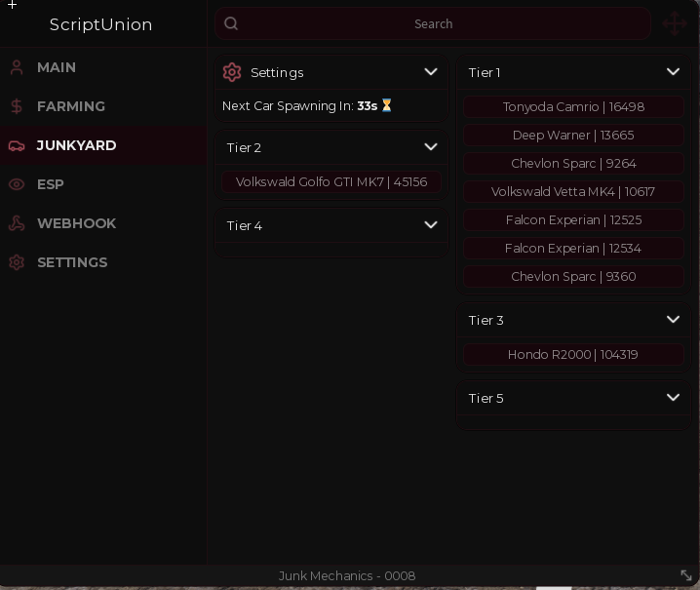This screenshot has width=700, height=590.
Task: Open the WEBHOOK tab
Action: [103, 223]
